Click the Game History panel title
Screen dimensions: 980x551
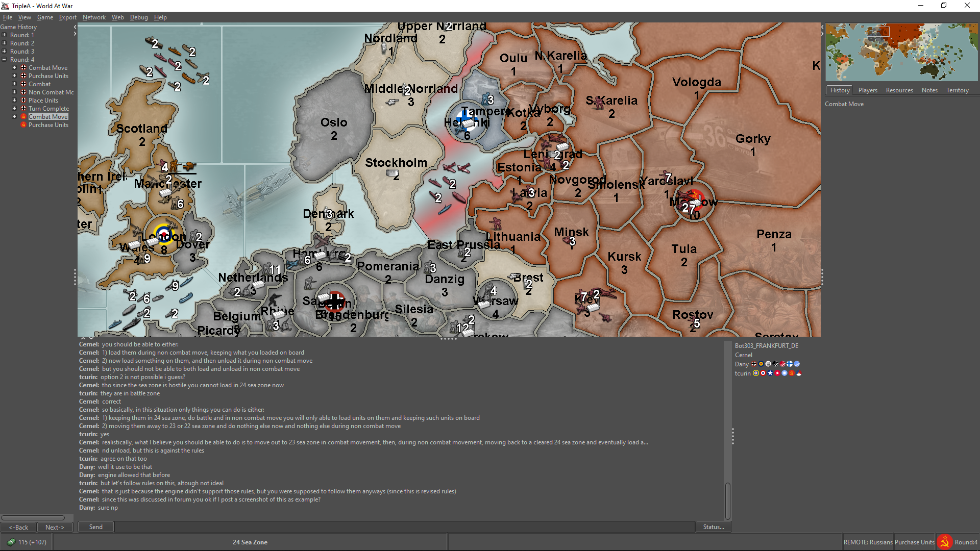(18, 27)
